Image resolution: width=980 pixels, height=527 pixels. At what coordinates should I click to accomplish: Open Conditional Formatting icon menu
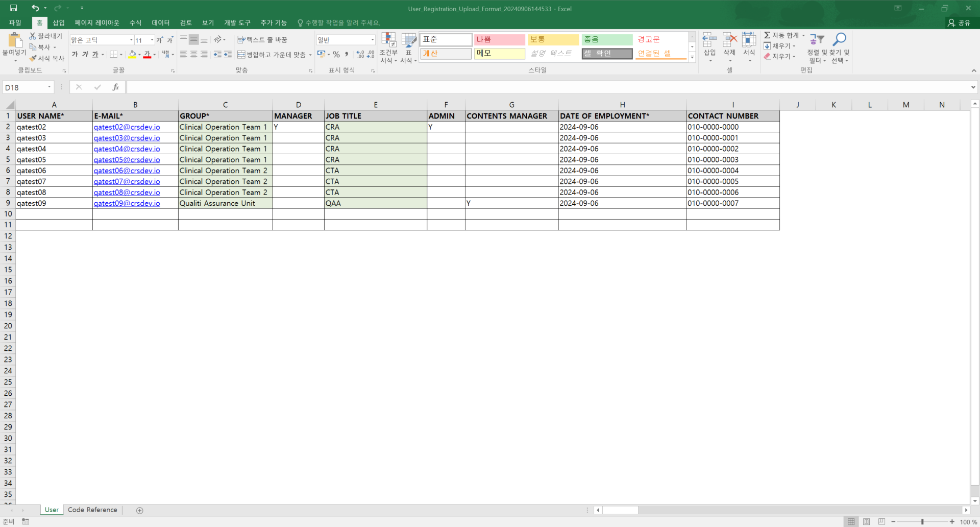[388, 40]
